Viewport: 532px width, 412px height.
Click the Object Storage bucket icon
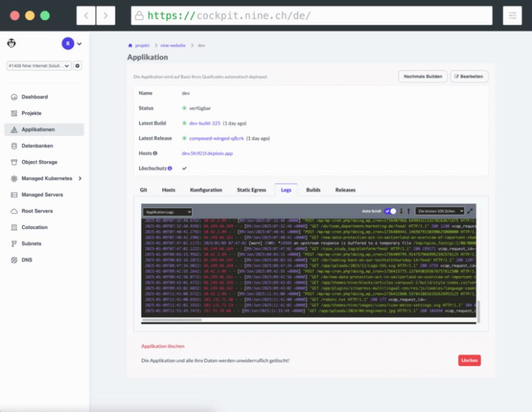[14, 162]
